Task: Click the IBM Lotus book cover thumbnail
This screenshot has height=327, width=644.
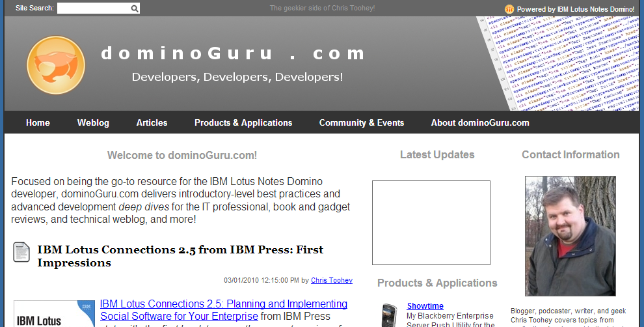Action: 54,313
